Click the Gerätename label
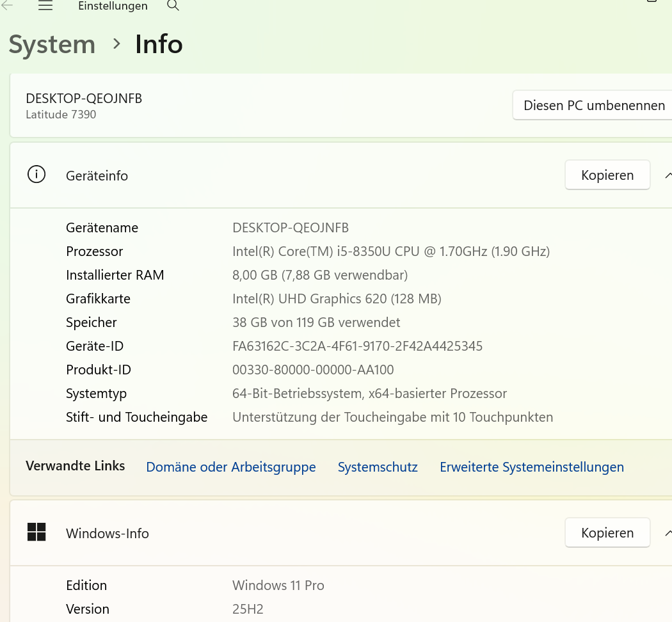The height and width of the screenshot is (622, 672). point(102,227)
